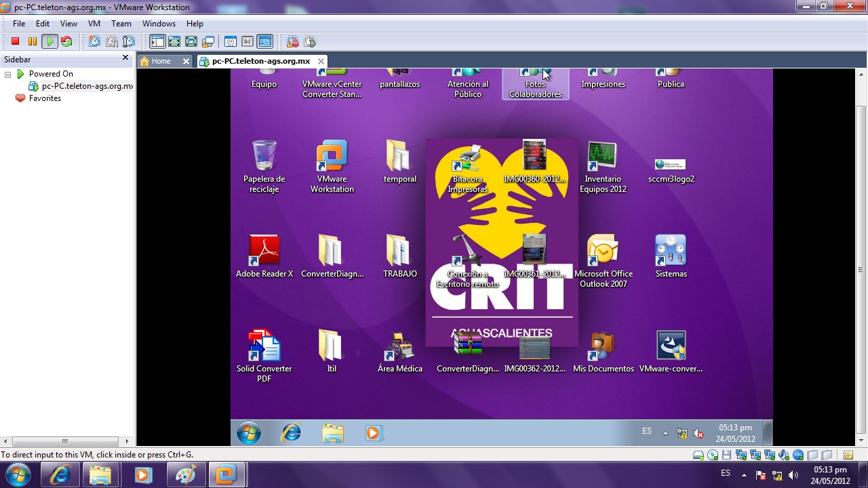Click the CD/DVD drive status icon
Image resolution: width=868 pixels, height=488 pixels.
pyautogui.click(x=713, y=455)
